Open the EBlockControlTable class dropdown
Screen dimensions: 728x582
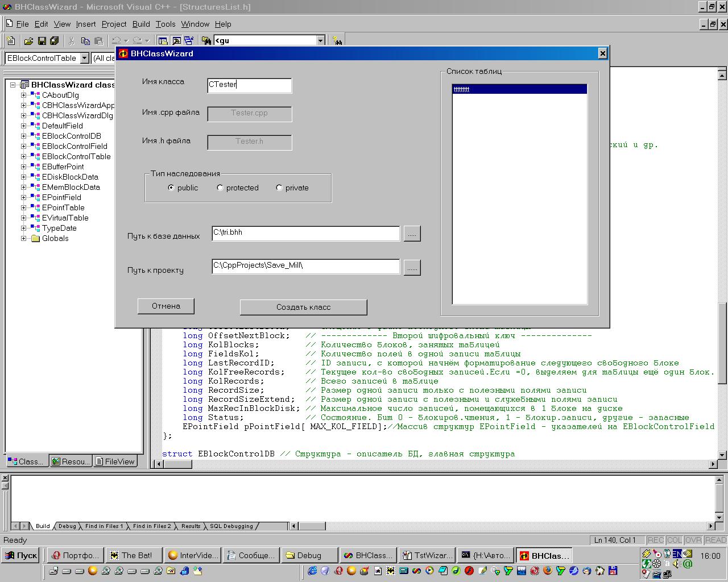pyautogui.click(x=85, y=58)
